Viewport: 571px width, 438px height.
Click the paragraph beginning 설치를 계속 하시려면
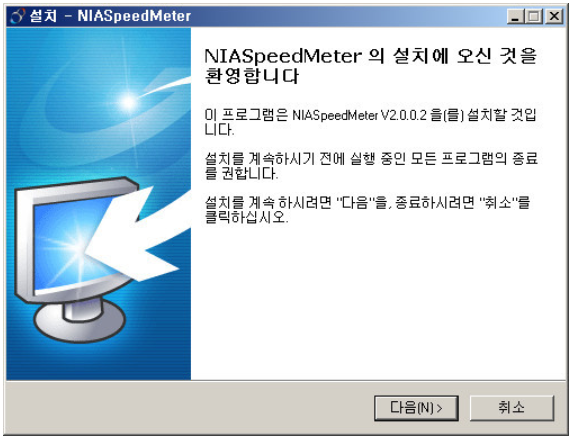point(367,210)
